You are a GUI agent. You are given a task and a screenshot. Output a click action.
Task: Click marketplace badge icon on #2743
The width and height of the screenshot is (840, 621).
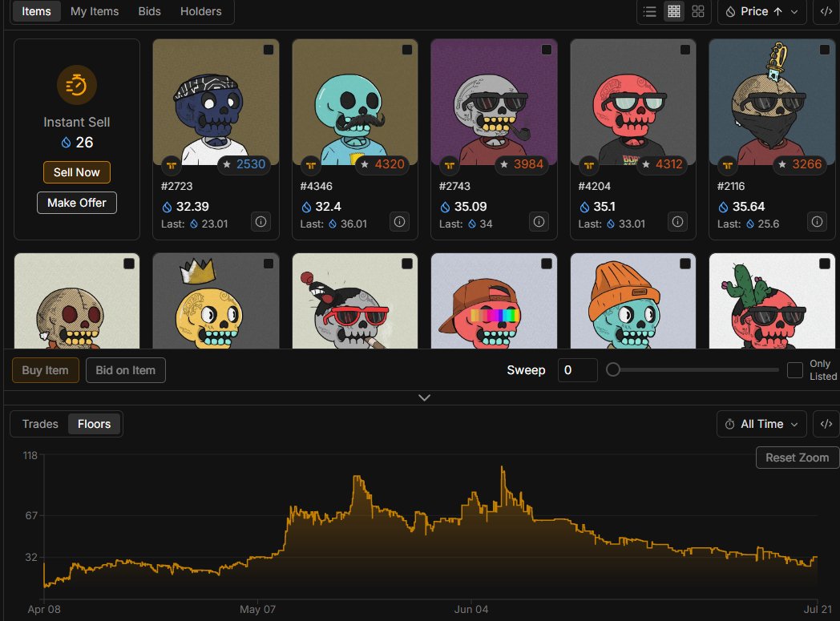[x=450, y=165]
